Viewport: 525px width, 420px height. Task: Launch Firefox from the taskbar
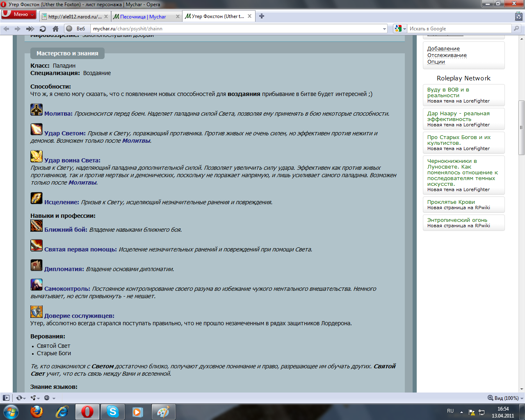pyautogui.click(x=37, y=411)
